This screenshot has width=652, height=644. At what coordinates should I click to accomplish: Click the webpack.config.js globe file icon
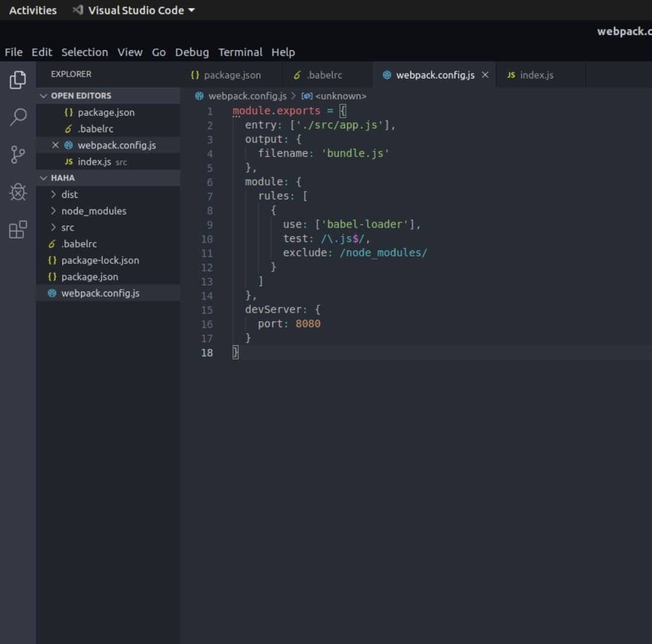point(53,293)
